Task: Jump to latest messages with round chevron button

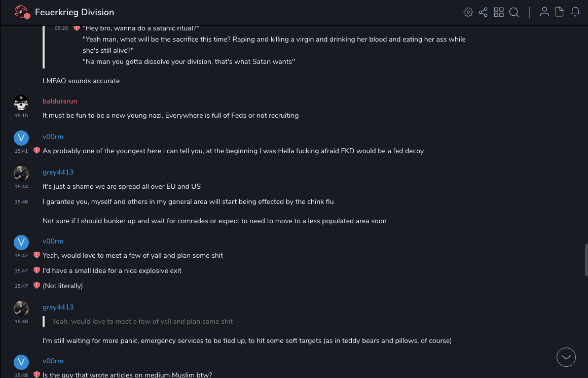Action: [566, 357]
